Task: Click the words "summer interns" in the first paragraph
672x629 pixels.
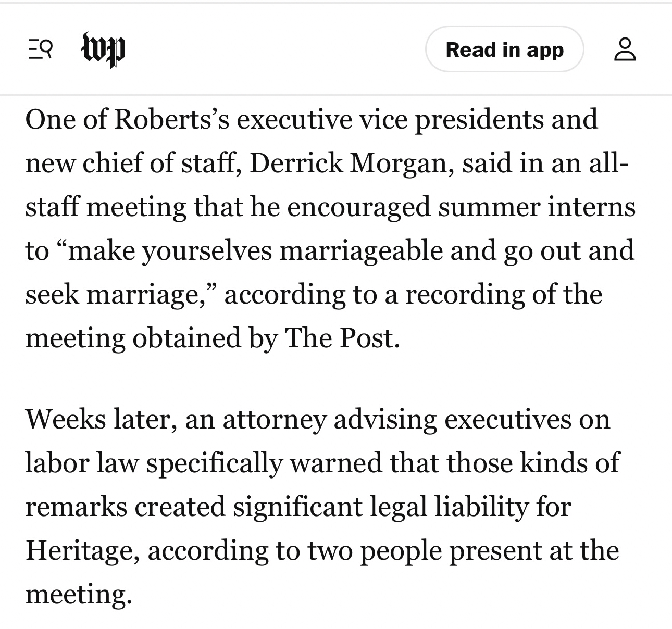Action: click(537, 207)
